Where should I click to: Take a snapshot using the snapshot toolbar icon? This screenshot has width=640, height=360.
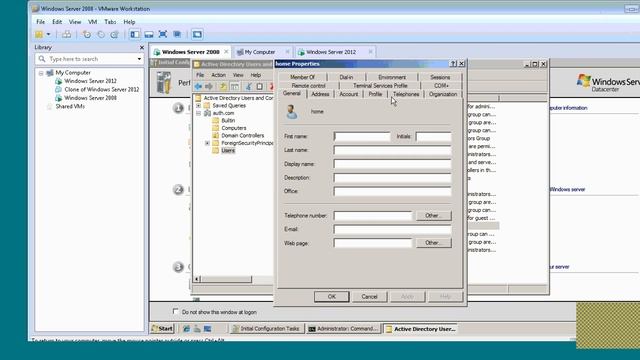pos(87,35)
